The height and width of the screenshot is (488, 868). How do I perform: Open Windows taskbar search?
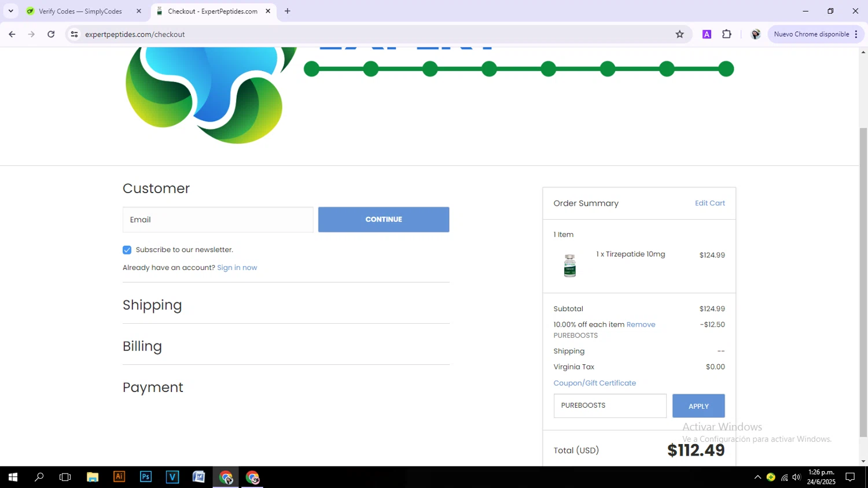pos(39,477)
